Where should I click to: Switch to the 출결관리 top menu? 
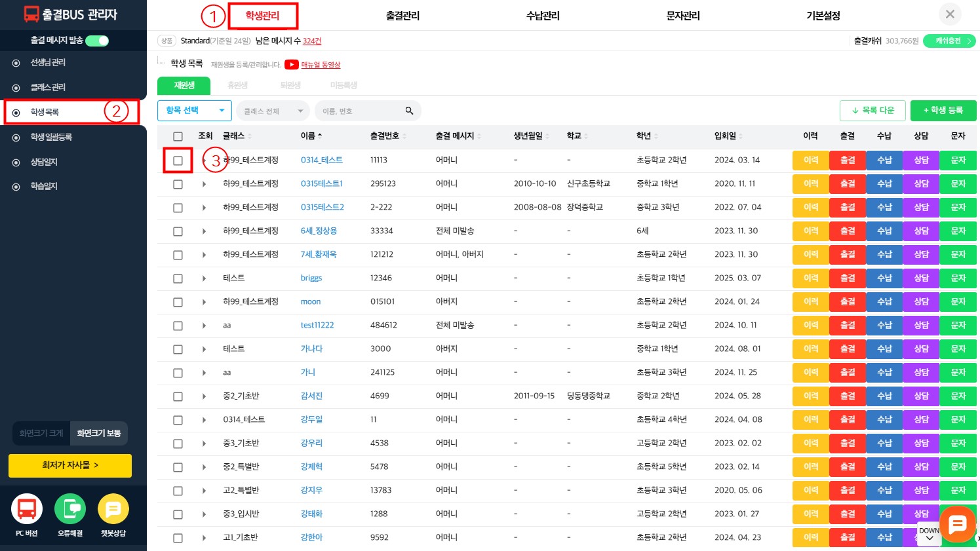pyautogui.click(x=402, y=16)
